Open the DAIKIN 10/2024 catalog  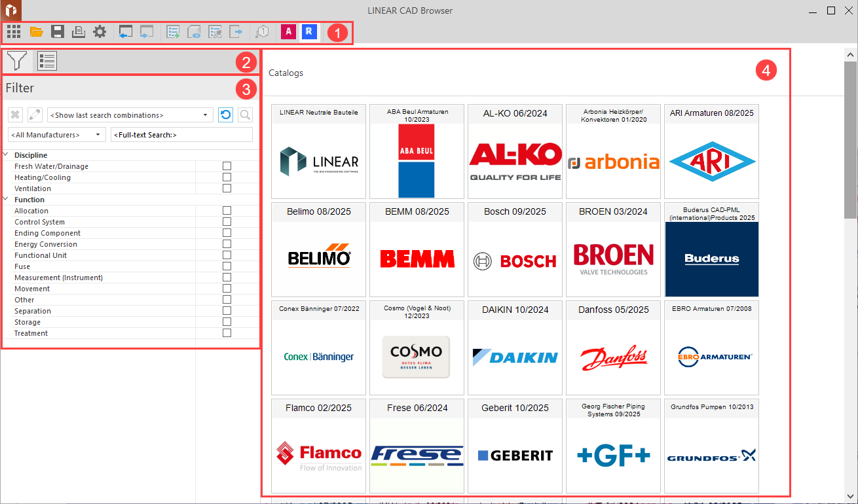[515, 348]
